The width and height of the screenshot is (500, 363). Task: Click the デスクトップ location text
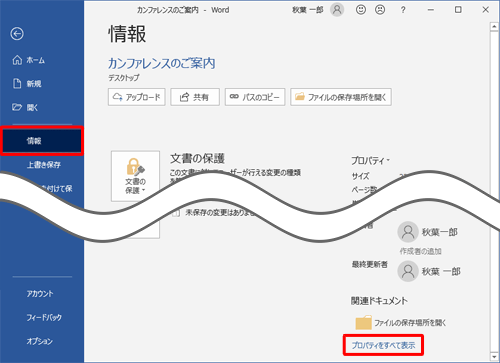point(124,78)
